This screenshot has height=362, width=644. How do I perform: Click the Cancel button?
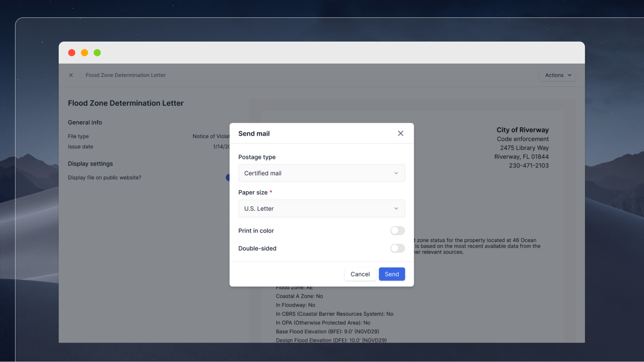coord(360,274)
